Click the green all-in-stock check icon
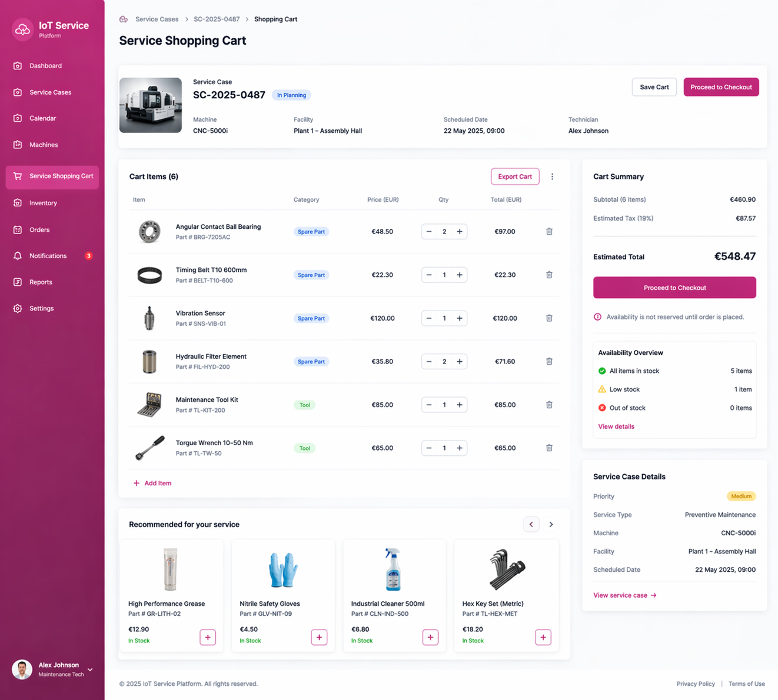Viewport: 778px width, 700px height. point(602,371)
